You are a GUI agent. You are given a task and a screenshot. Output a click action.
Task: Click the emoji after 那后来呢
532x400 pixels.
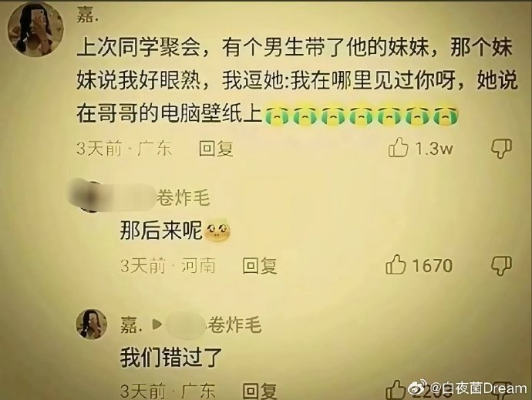pyautogui.click(x=217, y=232)
